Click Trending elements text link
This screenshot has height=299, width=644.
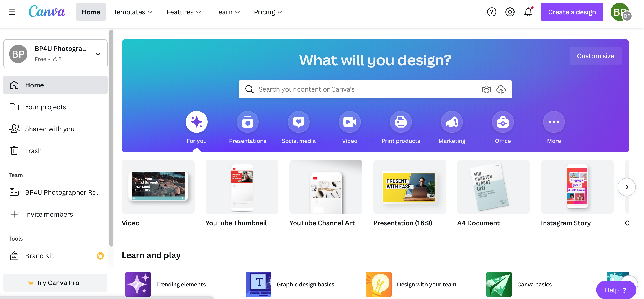tap(181, 284)
